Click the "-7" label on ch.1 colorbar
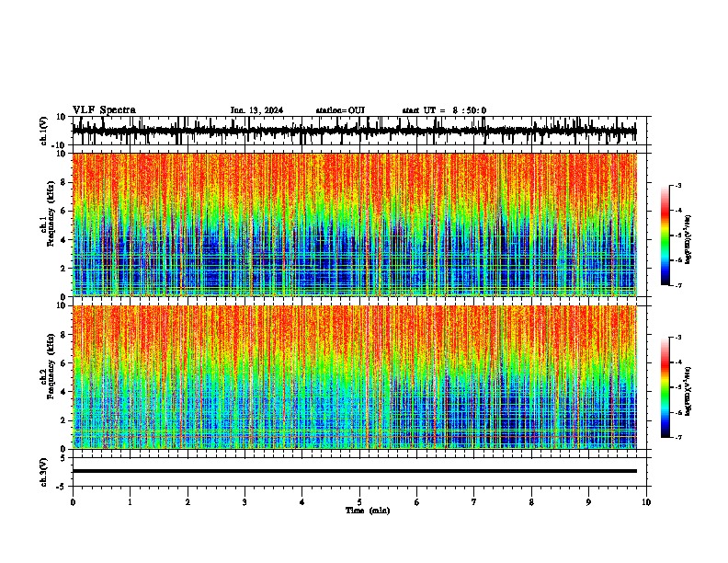Image resolution: width=728 pixels, height=563 pixels. pos(678,285)
